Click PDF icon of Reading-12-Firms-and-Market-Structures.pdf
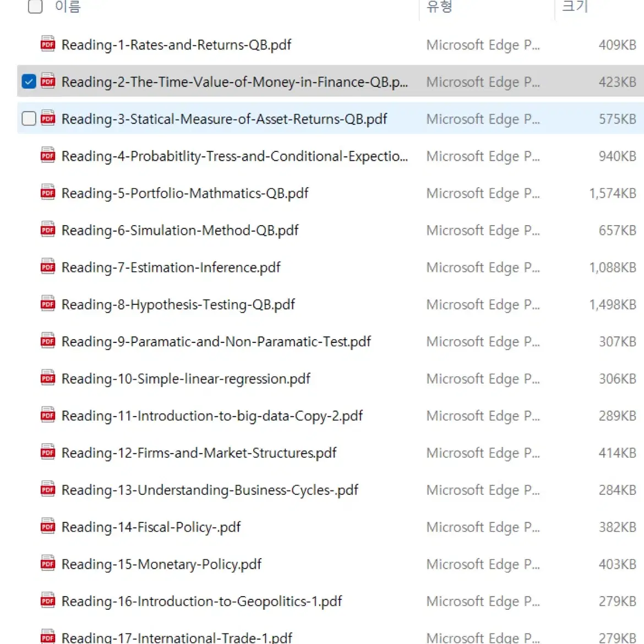The width and height of the screenshot is (644, 644). [x=48, y=452]
